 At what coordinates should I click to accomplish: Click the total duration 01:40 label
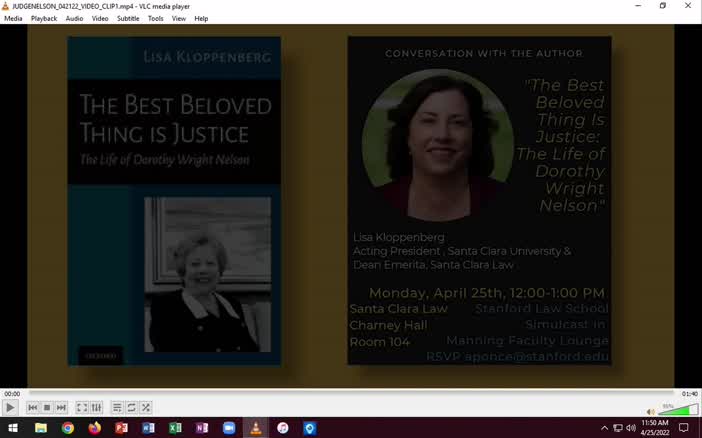tap(689, 394)
